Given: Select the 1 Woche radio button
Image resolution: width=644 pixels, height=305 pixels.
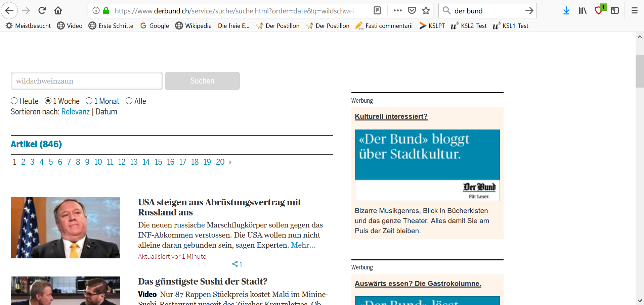Looking at the screenshot, I should [48, 101].
